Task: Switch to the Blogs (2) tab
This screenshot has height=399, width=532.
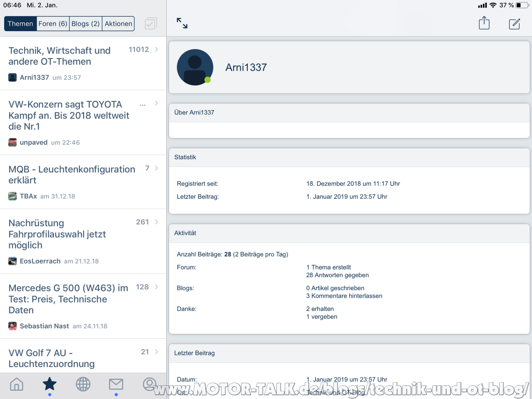Action: 86,24
